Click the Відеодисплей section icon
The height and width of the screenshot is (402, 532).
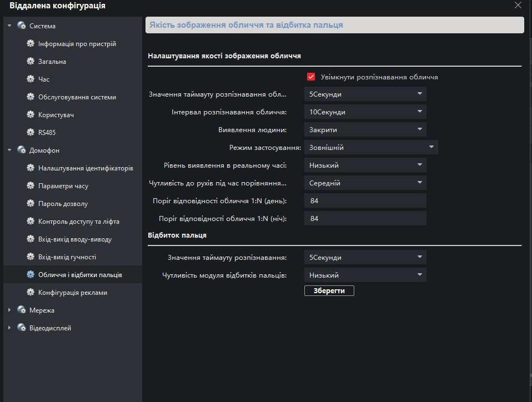click(22, 328)
